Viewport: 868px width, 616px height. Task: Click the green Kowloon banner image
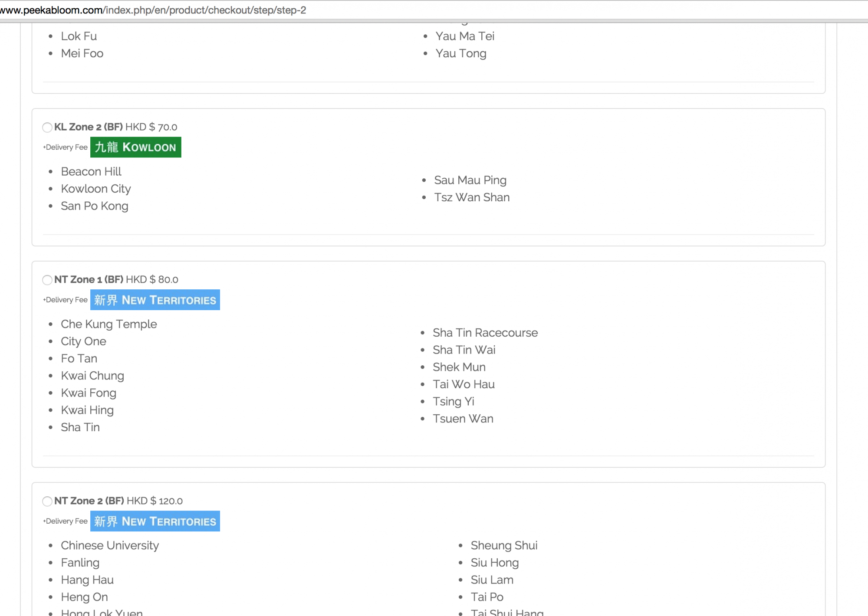point(135,147)
